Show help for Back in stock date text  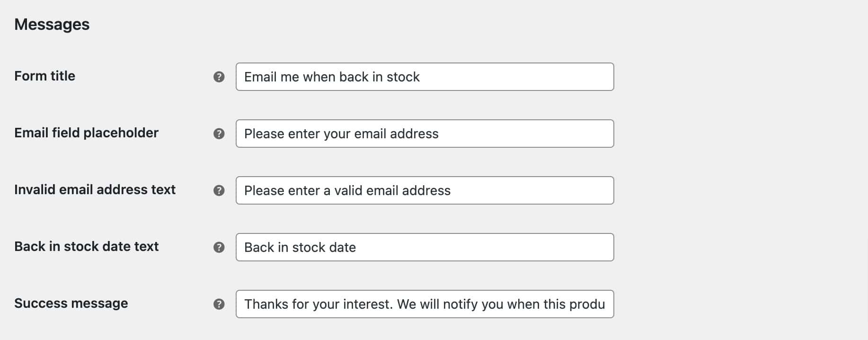(219, 247)
